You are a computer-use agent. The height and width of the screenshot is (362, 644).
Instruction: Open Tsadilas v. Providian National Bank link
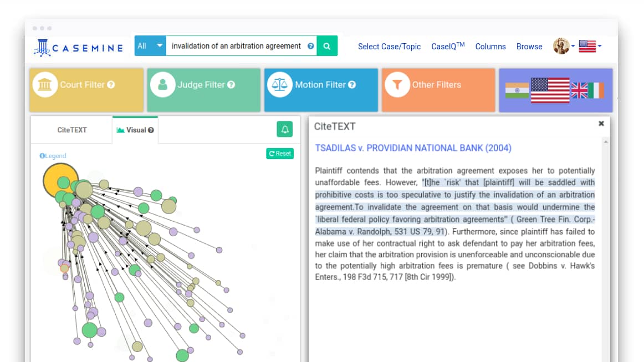413,148
